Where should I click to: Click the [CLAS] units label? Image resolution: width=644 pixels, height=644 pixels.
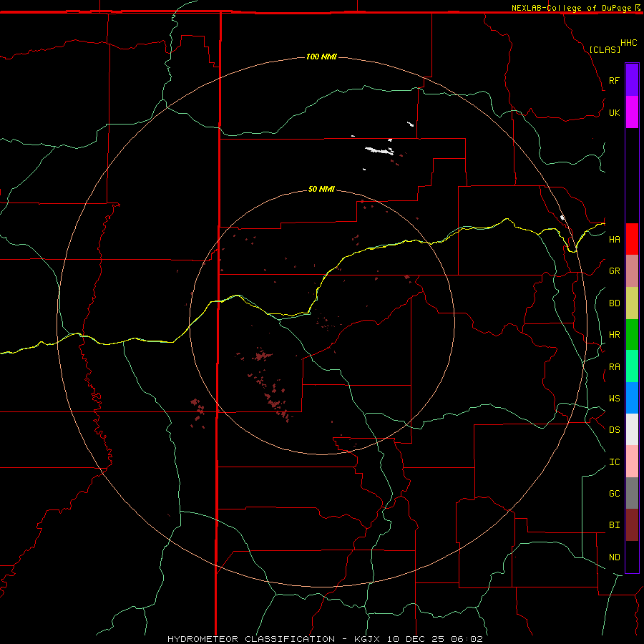tap(605, 49)
